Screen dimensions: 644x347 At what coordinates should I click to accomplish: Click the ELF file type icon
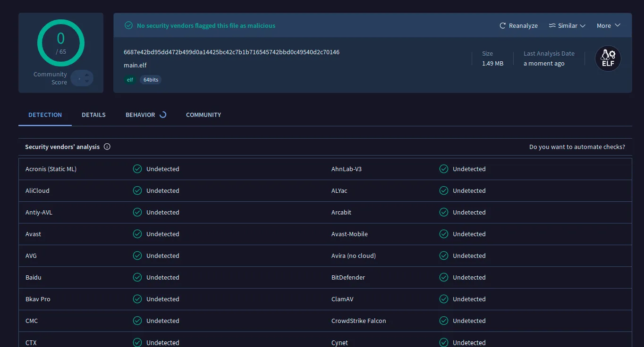608,58
